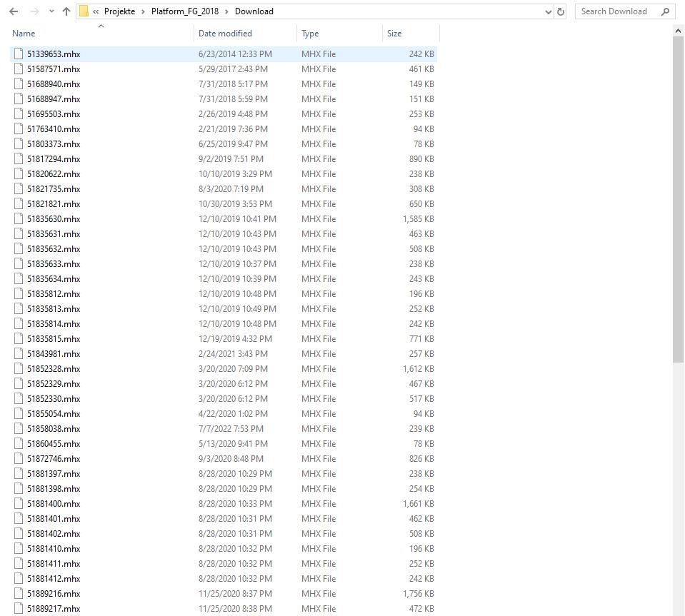Select file icon of 51688940.mhx
This screenshot has height=616, width=685.
click(19, 84)
